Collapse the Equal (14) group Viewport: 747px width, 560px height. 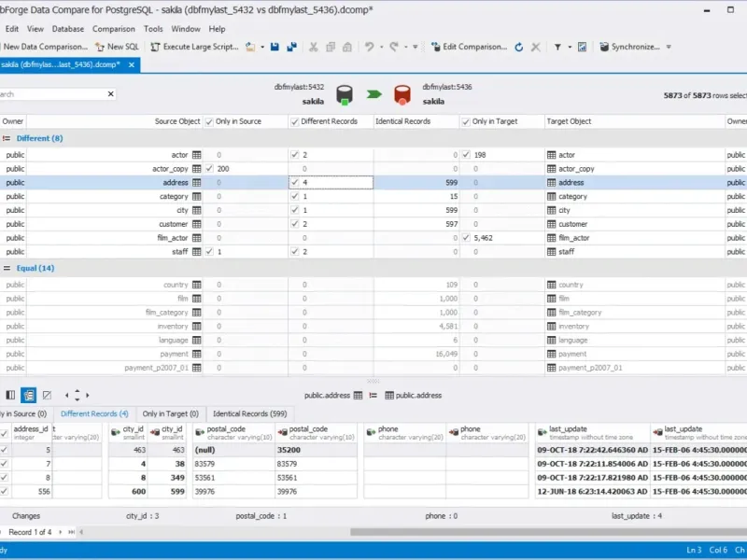coord(7,268)
